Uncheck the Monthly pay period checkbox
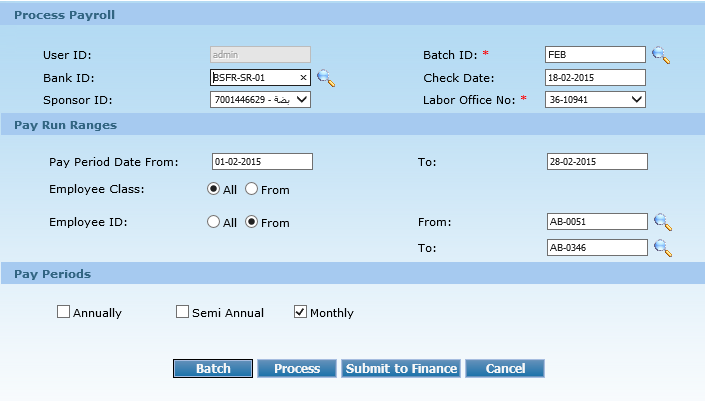This screenshot has width=705, height=401. (300, 312)
